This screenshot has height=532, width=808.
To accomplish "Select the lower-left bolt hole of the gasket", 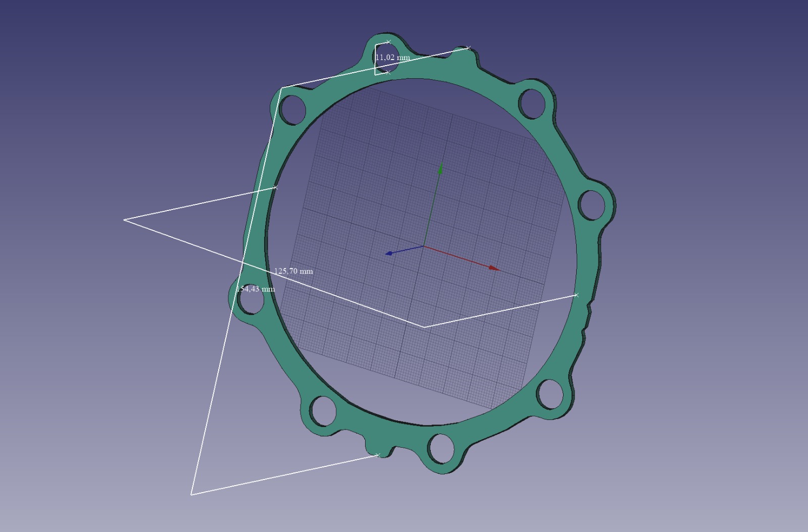I will [323, 409].
